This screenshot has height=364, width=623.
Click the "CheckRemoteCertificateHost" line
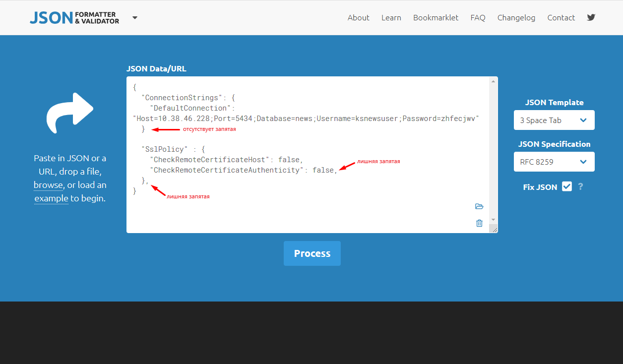[226, 160]
